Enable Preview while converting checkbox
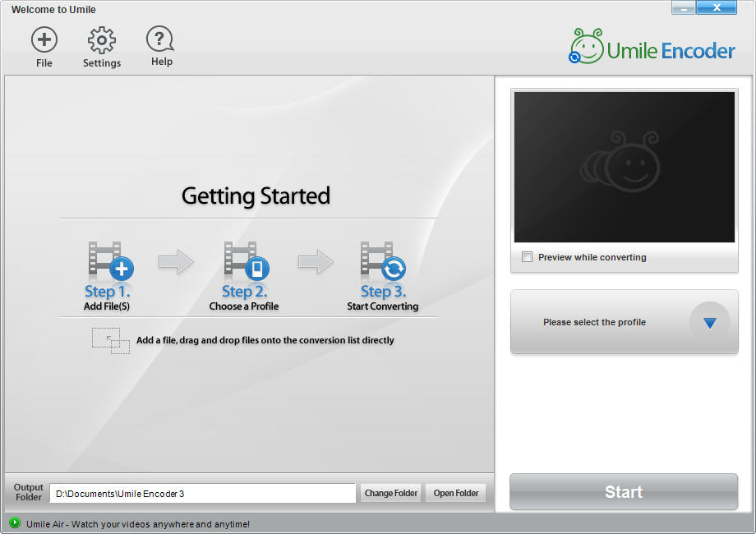The height and width of the screenshot is (534, 756). coord(528,257)
